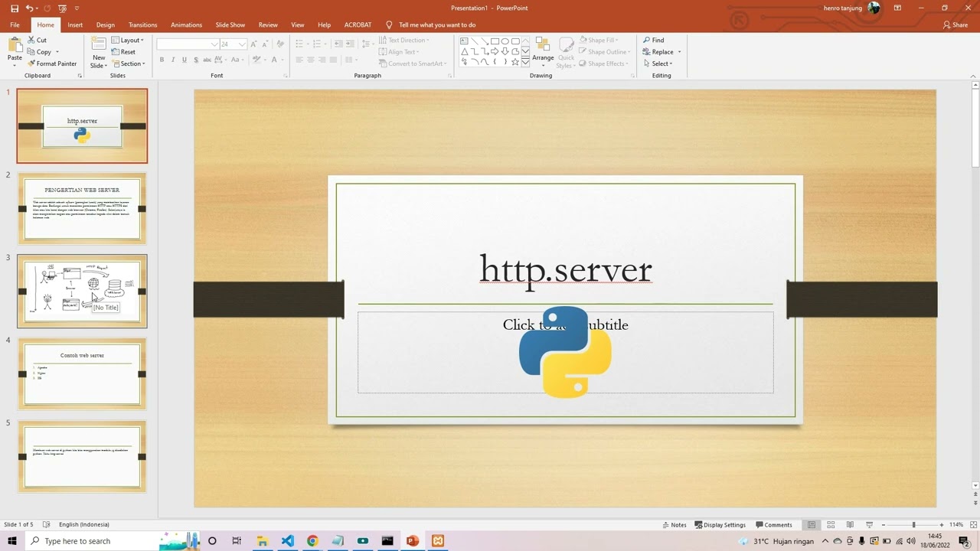Screen dimensions: 980x551
Task: Select slide 2 Pengertian Web Server thumbnail
Action: click(x=82, y=208)
